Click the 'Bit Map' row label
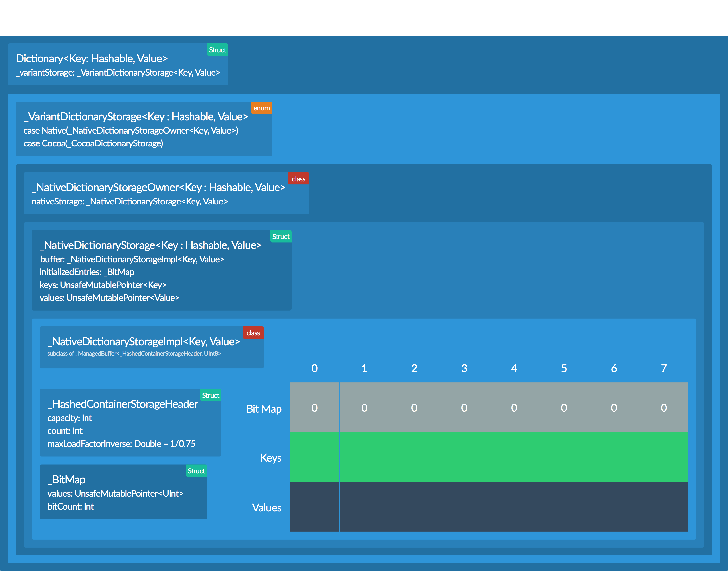The image size is (728, 571). pyautogui.click(x=264, y=409)
